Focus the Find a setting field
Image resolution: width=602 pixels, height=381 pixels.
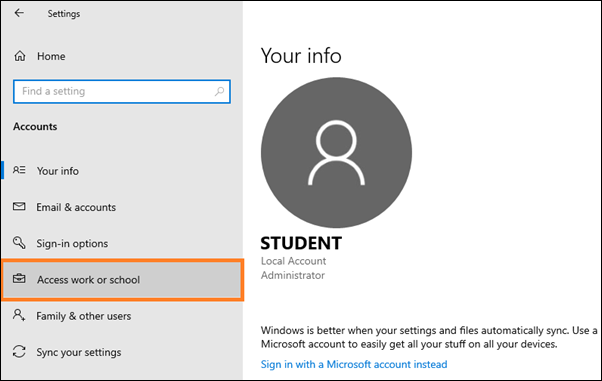pos(122,91)
